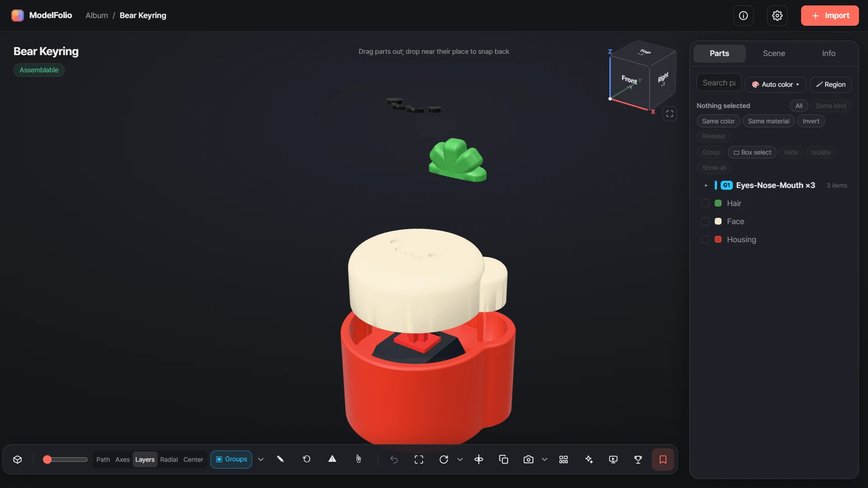868x488 pixels.
Task: Check the Housing part checkbox
Action: pyautogui.click(x=705, y=239)
